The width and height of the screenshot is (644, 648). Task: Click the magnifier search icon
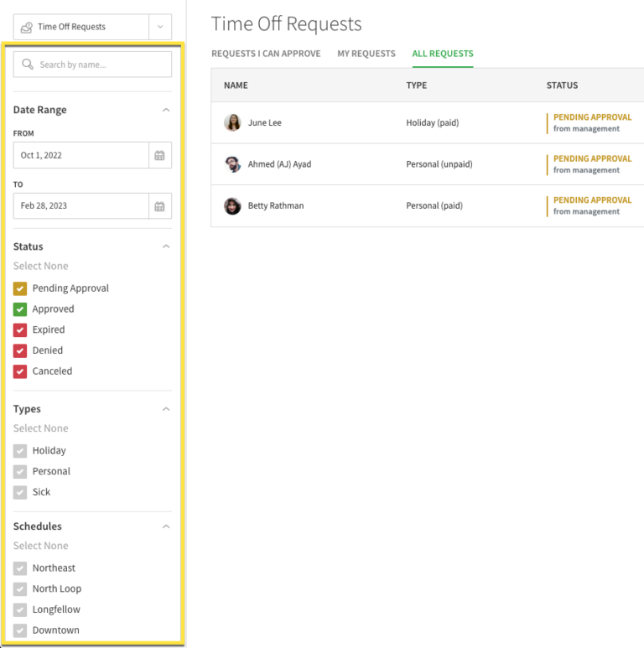[x=28, y=64]
